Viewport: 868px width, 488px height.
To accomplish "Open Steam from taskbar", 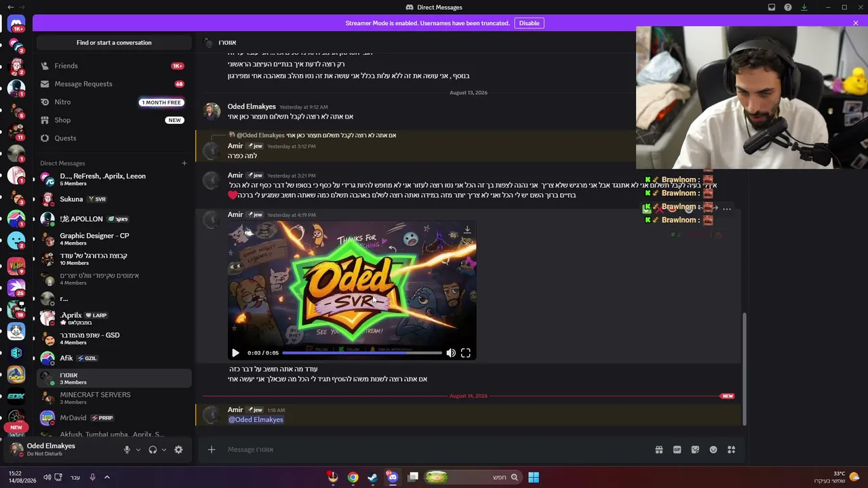I will click(x=372, y=477).
